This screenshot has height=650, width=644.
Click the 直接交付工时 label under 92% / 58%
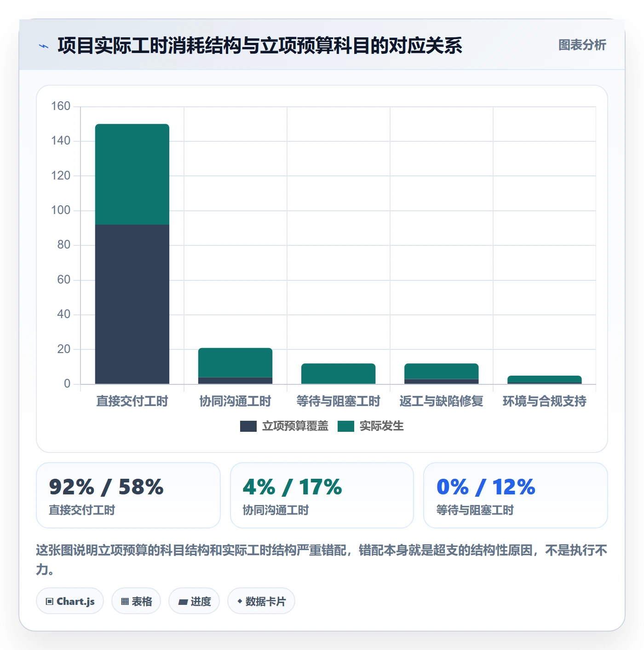pyautogui.click(x=82, y=510)
